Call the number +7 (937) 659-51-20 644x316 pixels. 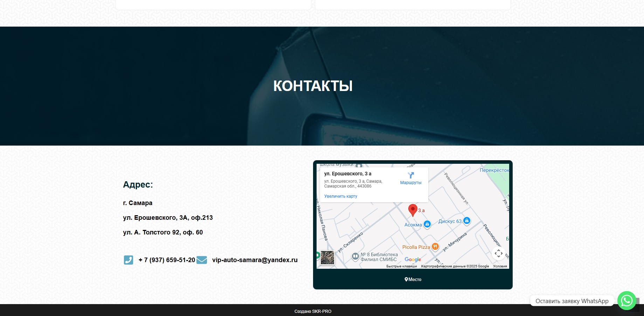[x=167, y=260]
